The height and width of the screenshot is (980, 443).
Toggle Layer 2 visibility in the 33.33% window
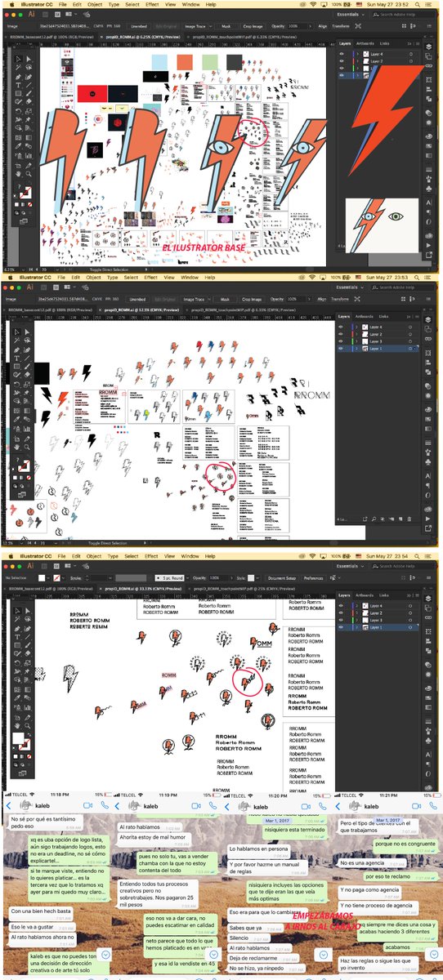click(342, 612)
